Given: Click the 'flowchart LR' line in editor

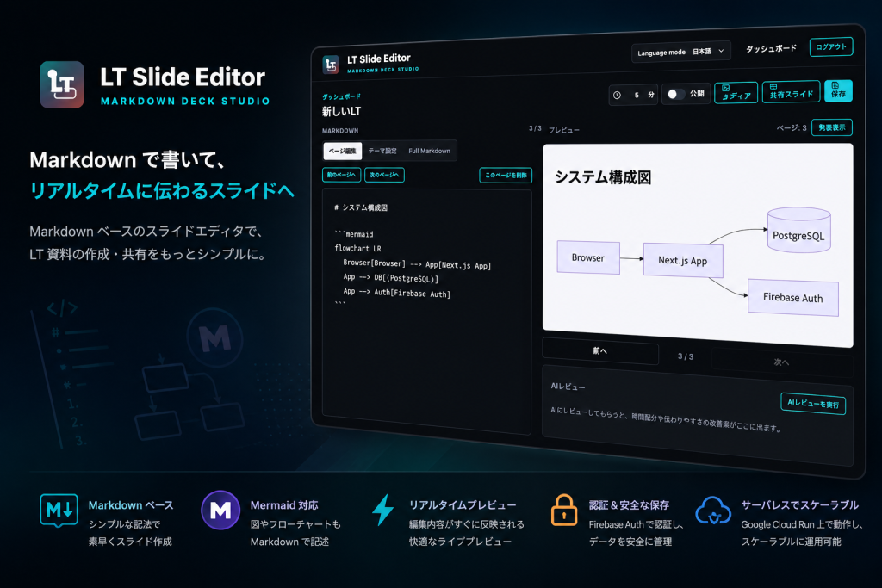Looking at the screenshot, I should [x=357, y=249].
